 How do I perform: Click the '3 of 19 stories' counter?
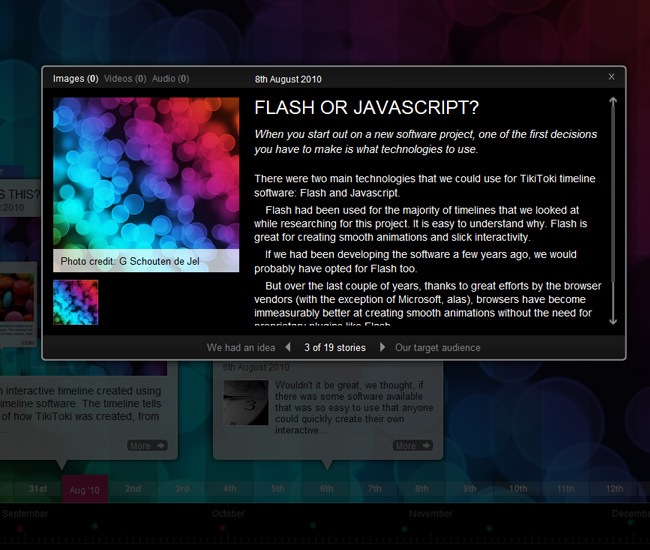point(335,347)
